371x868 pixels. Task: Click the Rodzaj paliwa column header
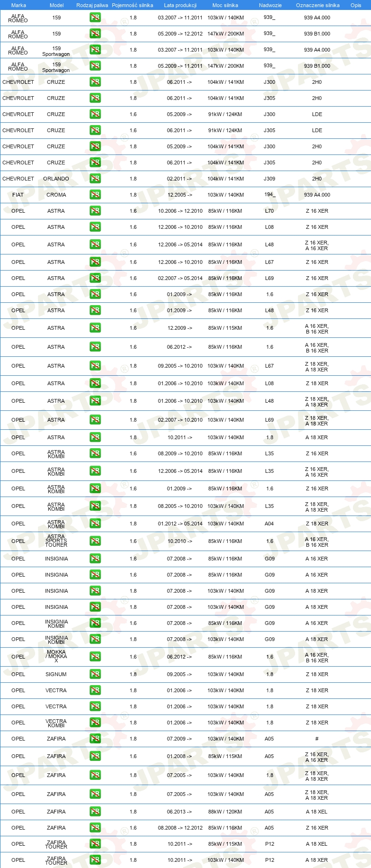92,5
